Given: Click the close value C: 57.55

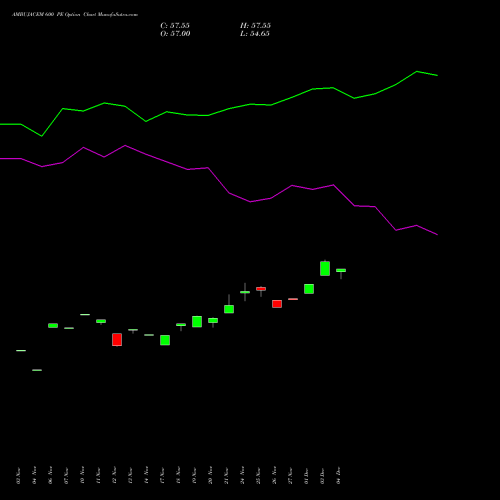Looking at the screenshot, I should [175, 26].
